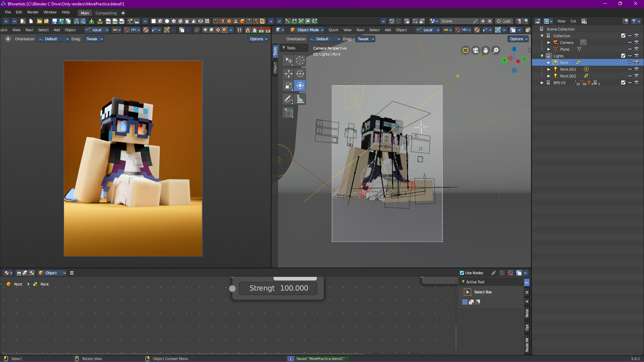644x362 pixels.
Task: Toggle the camera view gizmo icon
Action: point(475,50)
